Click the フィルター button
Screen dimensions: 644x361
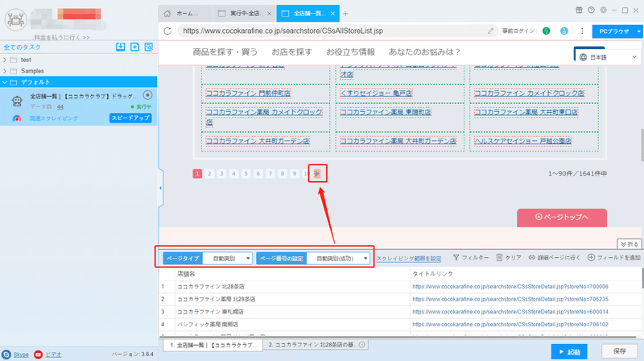471,258
